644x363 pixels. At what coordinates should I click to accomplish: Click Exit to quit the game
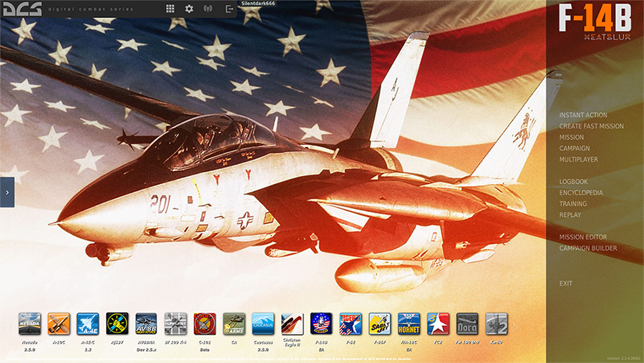point(565,284)
